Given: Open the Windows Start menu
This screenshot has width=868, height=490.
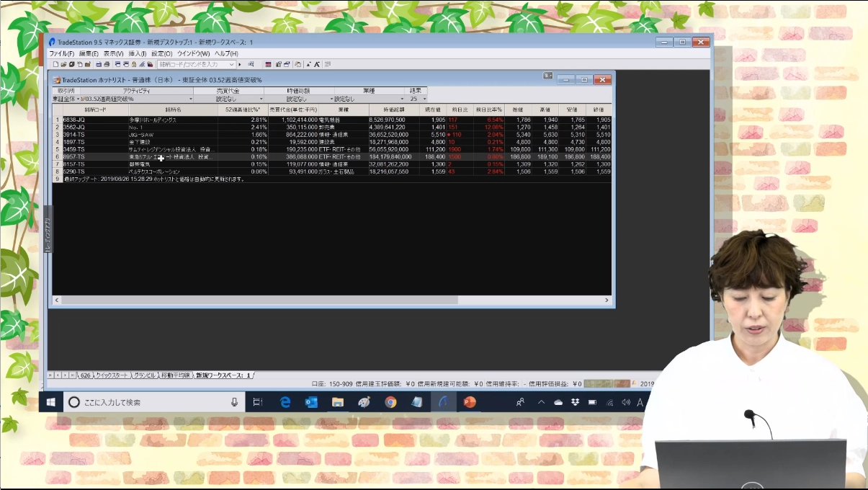Looking at the screenshot, I should point(51,402).
